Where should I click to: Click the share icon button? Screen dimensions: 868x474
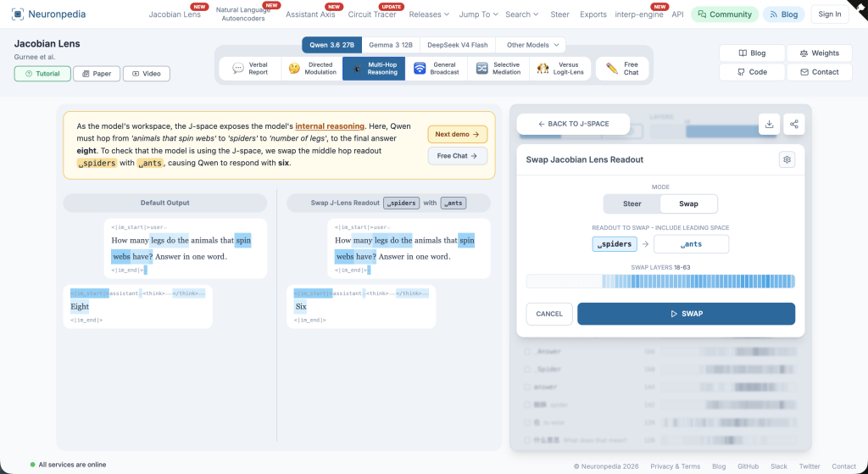793,124
